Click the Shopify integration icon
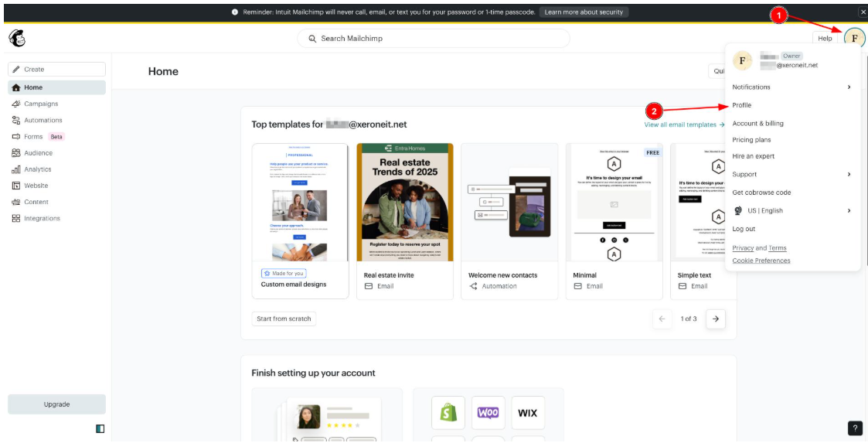This screenshot has height=443, width=868. point(448,413)
